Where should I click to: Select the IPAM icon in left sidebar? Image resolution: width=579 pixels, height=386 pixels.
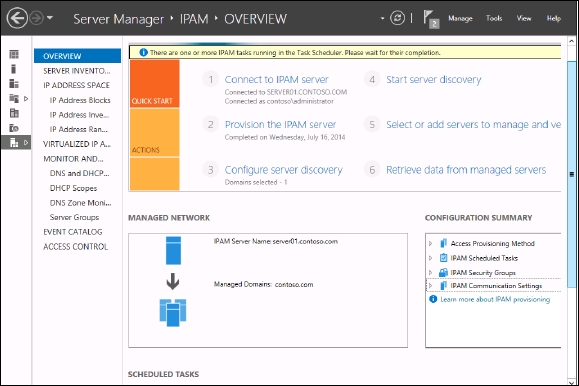(14, 143)
